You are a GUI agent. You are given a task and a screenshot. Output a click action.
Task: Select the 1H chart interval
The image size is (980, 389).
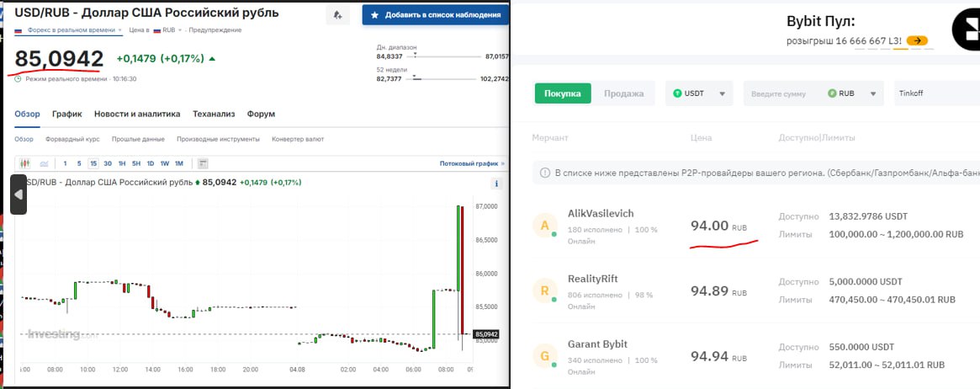(x=122, y=163)
